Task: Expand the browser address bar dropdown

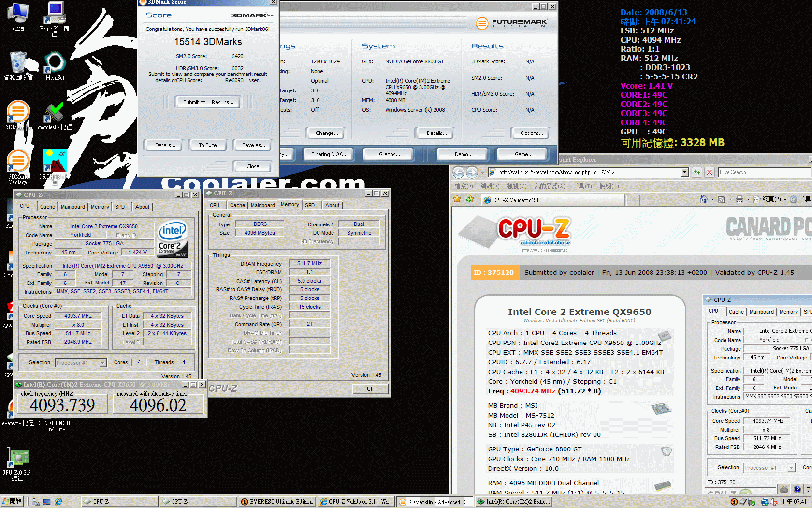Action: point(684,172)
